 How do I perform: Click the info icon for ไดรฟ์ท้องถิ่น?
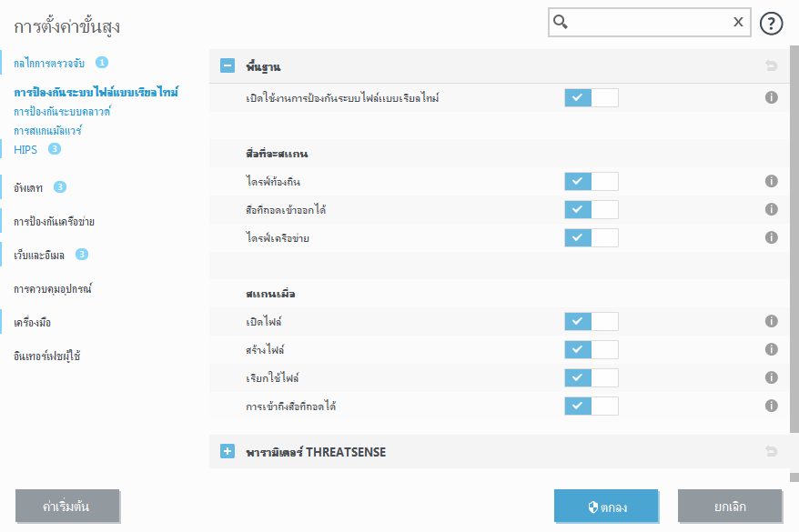[x=771, y=182]
